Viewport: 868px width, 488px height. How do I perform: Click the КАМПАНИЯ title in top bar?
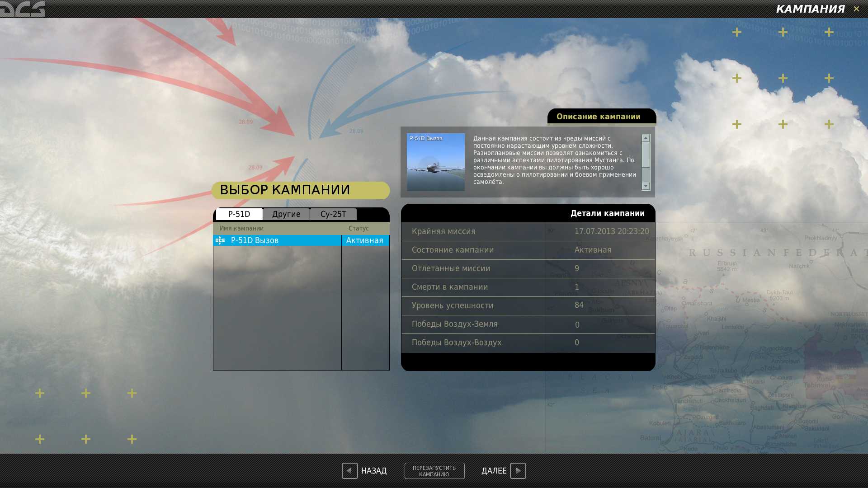click(x=810, y=9)
